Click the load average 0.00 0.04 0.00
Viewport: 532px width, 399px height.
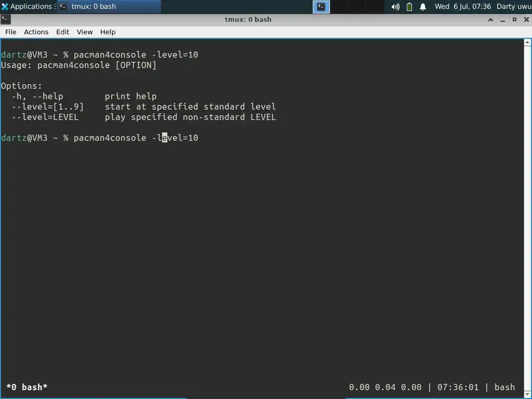tap(385, 387)
